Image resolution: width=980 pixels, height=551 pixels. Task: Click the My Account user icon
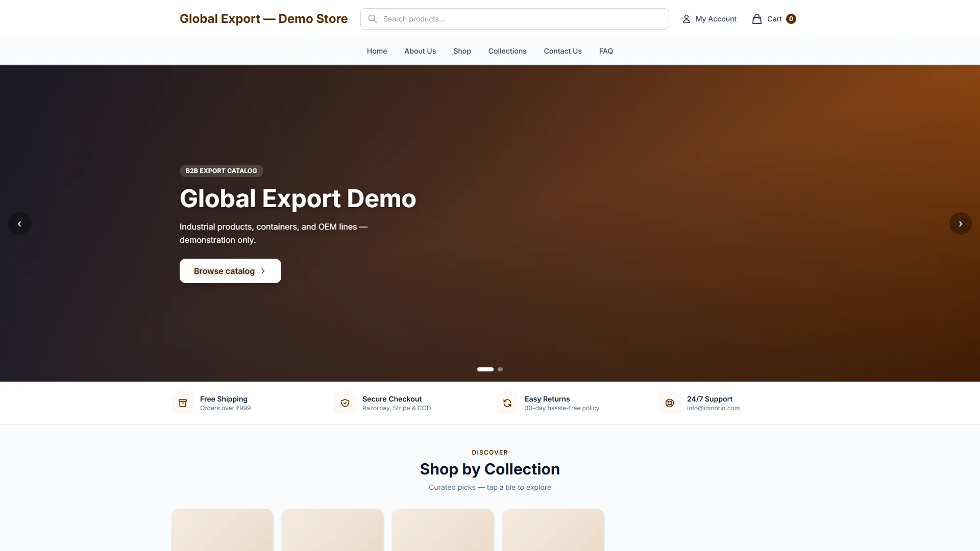(x=687, y=19)
